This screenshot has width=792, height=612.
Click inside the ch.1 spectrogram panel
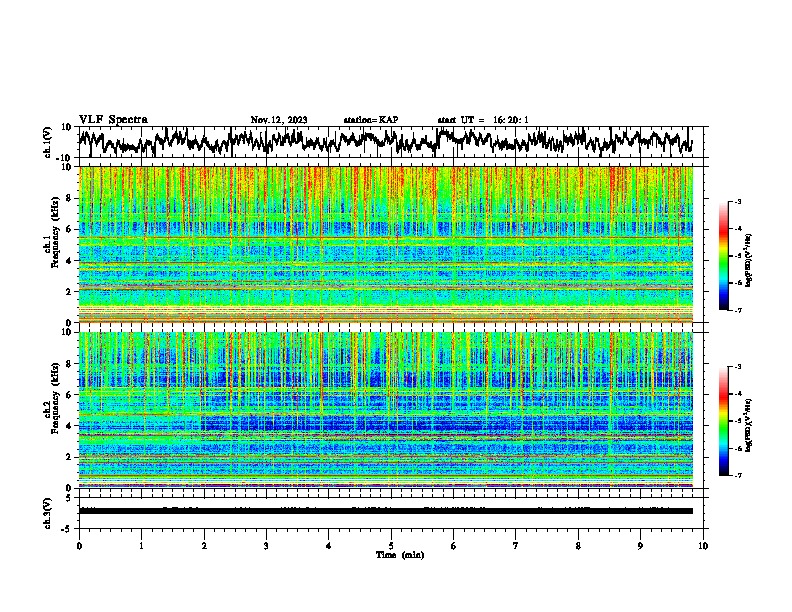click(386, 244)
